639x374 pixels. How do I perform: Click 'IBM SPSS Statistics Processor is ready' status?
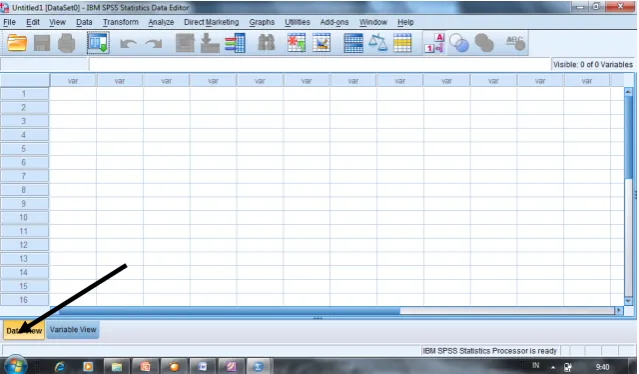click(489, 351)
